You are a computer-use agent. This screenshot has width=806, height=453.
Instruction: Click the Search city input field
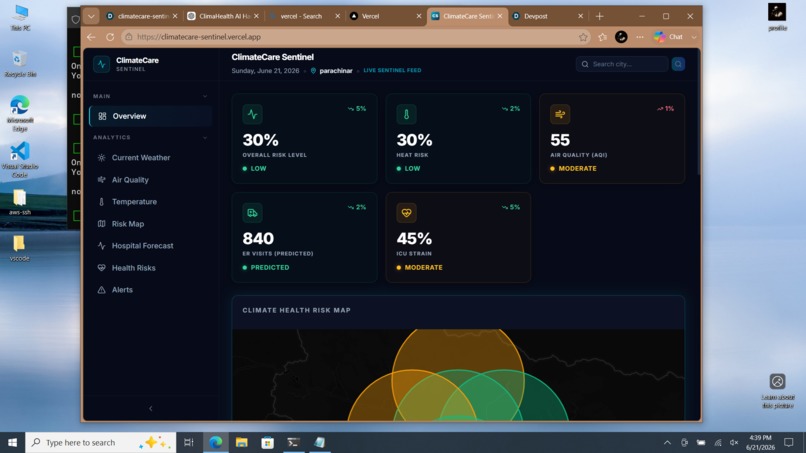(x=622, y=64)
